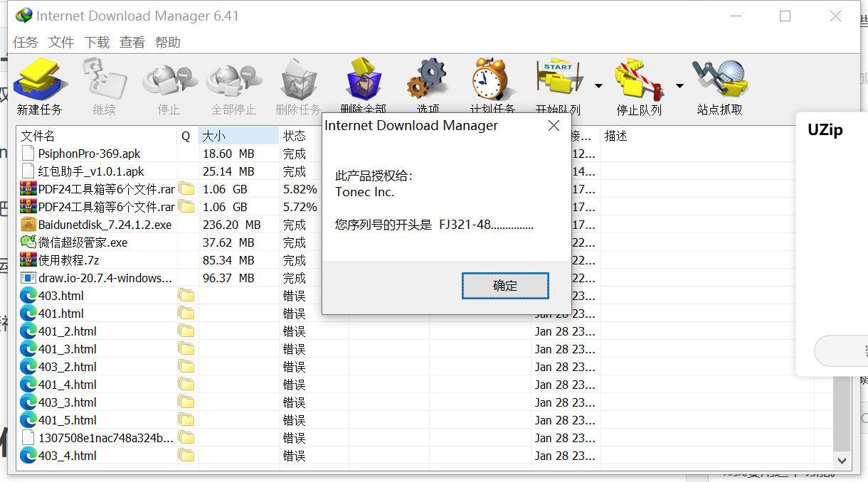Expand the 停止队列 dropdown arrow
Image resolution: width=868 pixels, height=482 pixels.
[x=679, y=86]
